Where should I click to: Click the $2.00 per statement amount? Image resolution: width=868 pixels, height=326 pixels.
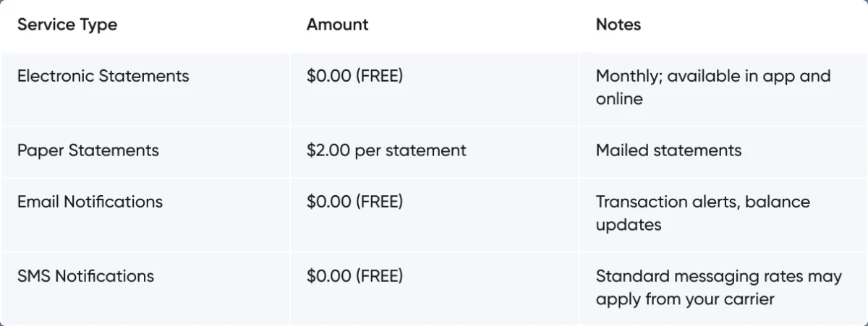pyautogui.click(x=386, y=150)
